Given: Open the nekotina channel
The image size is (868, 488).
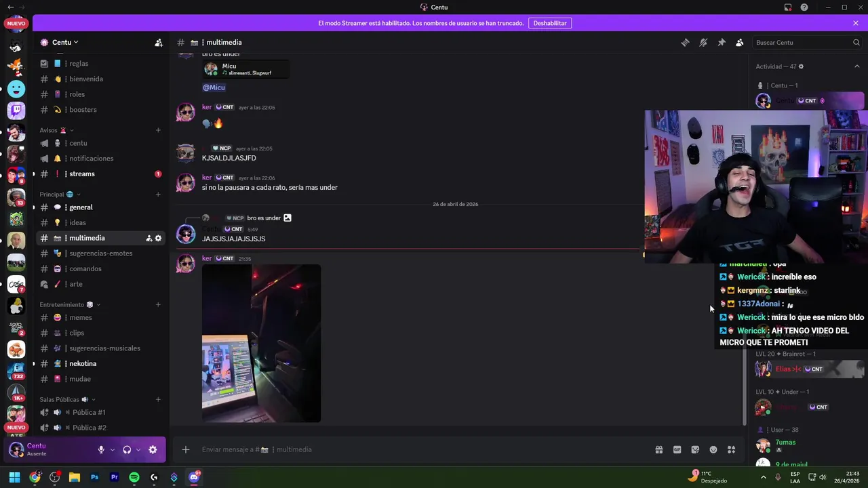Looking at the screenshot, I should point(102,364).
